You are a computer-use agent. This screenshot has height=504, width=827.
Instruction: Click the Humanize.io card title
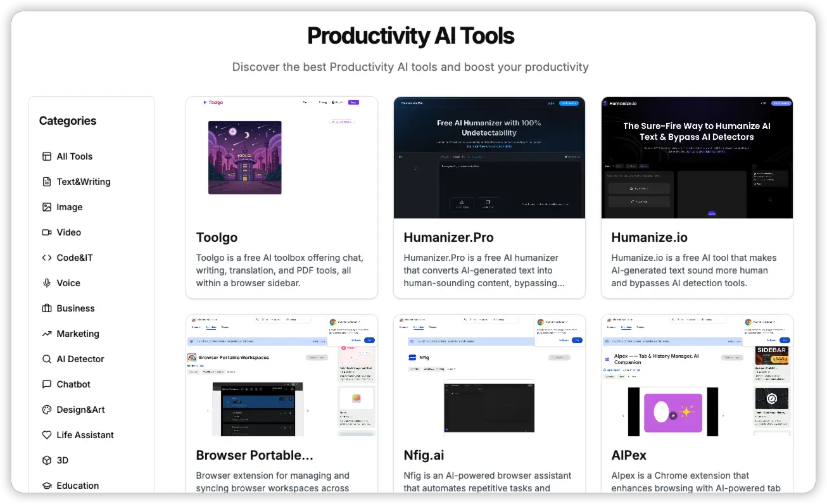pos(649,238)
